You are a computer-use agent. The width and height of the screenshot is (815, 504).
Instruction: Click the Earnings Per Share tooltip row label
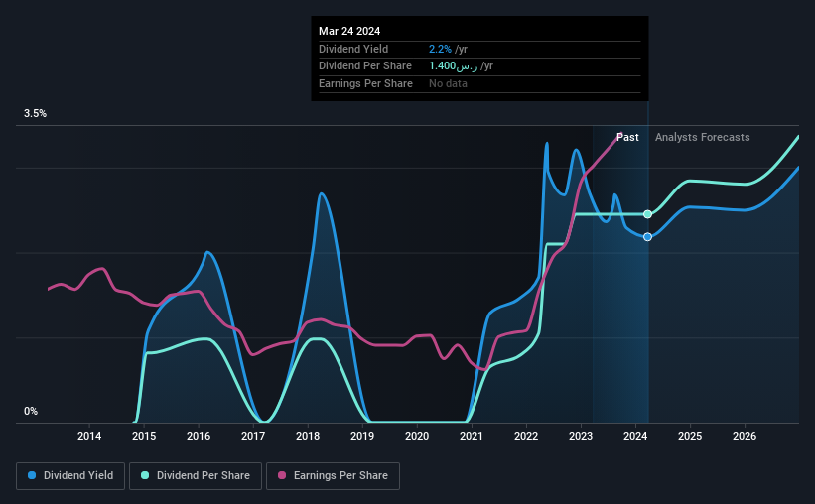click(x=365, y=83)
